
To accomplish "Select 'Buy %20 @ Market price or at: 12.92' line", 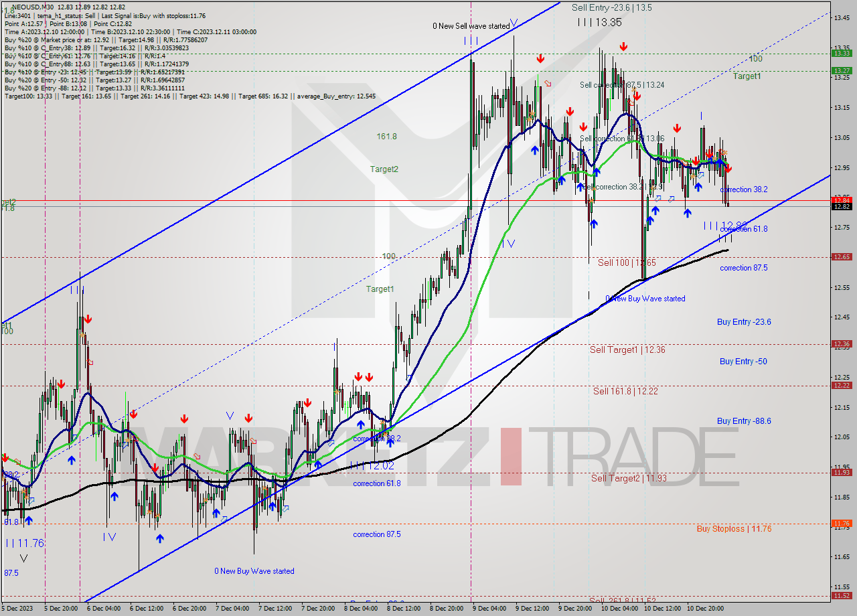I will (106, 40).
